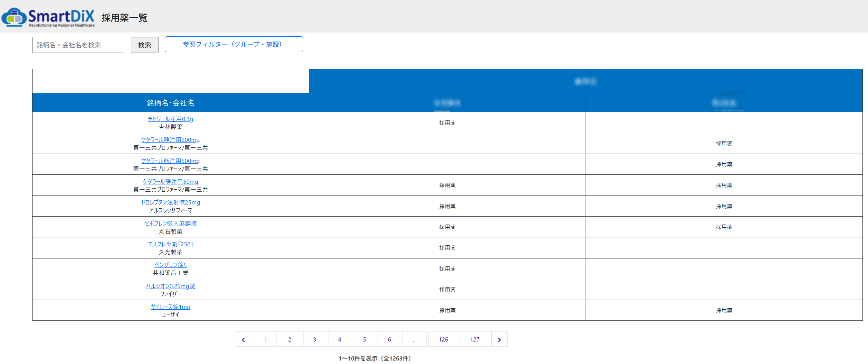Click the エーザイ company name
Screen dimensions: 868x364
tap(171, 315)
